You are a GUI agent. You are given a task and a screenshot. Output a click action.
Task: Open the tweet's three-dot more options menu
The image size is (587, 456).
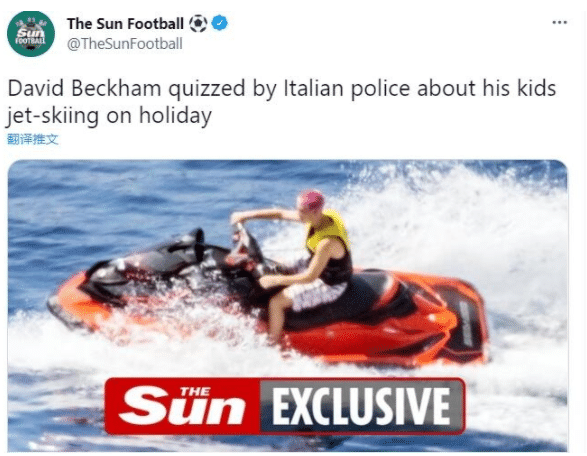[560, 22]
